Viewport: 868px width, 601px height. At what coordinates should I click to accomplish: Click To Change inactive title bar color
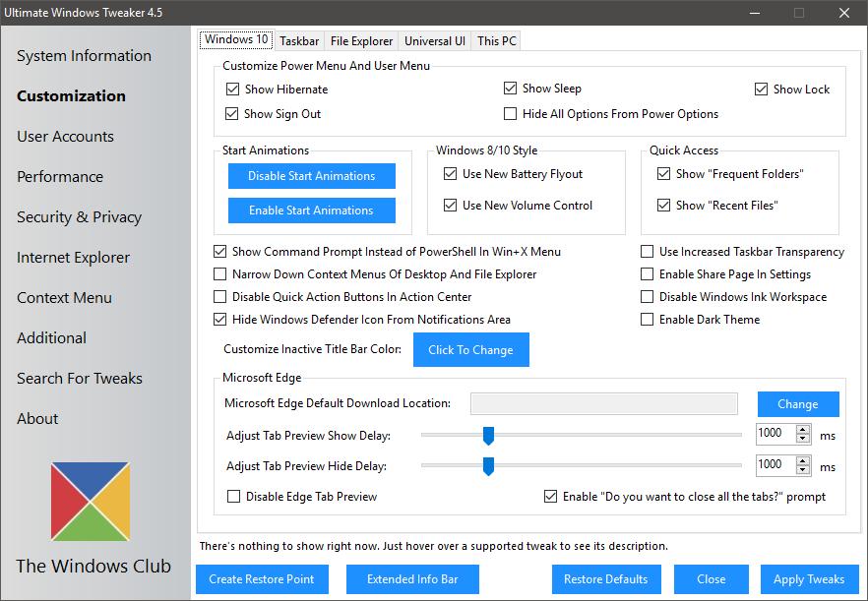(470, 350)
